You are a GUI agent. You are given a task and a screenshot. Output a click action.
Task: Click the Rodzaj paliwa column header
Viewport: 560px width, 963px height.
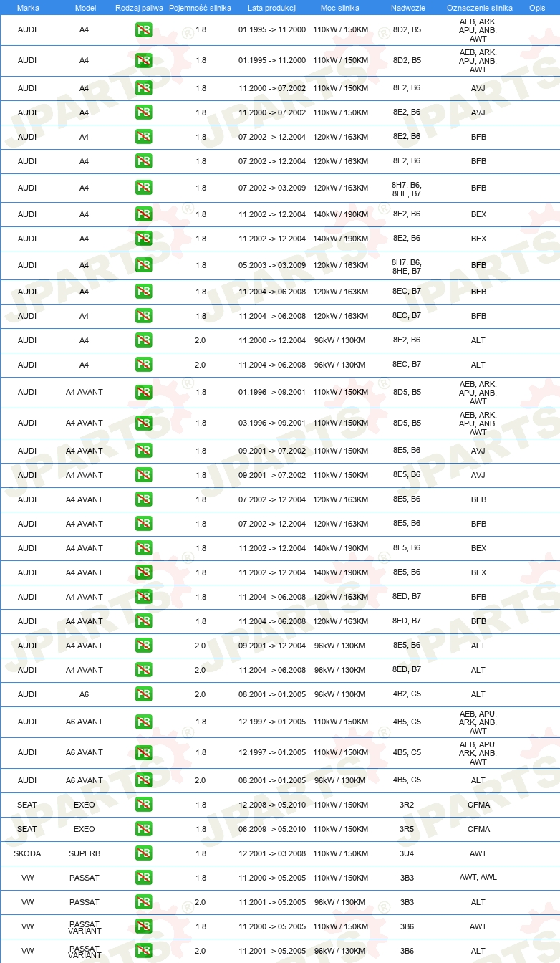[140, 7]
